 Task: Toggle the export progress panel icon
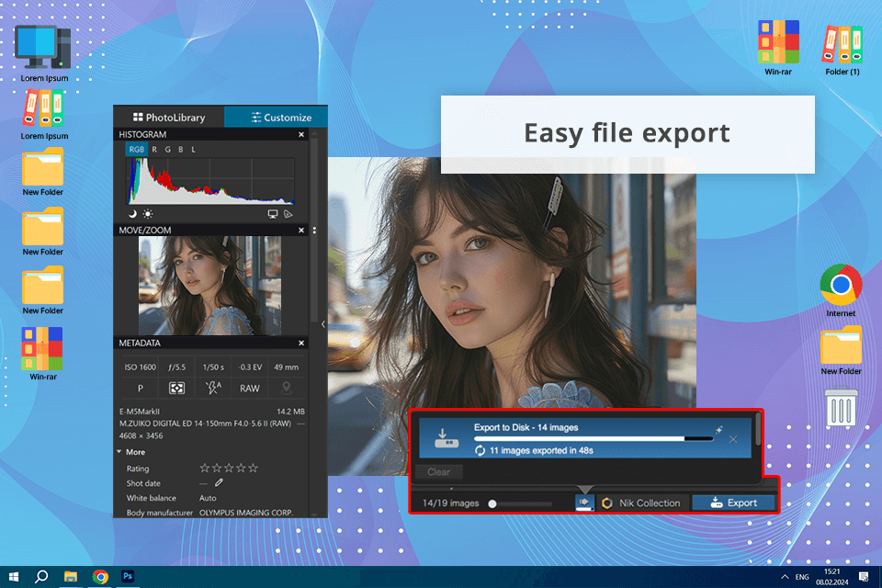click(584, 503)
